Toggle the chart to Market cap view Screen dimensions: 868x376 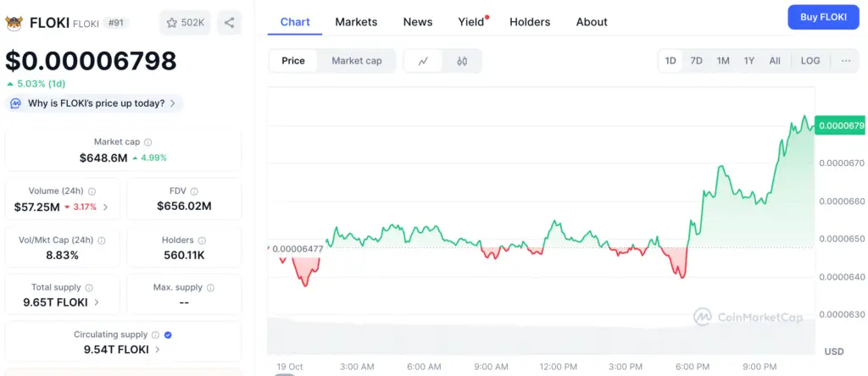[x=356, y=61]
